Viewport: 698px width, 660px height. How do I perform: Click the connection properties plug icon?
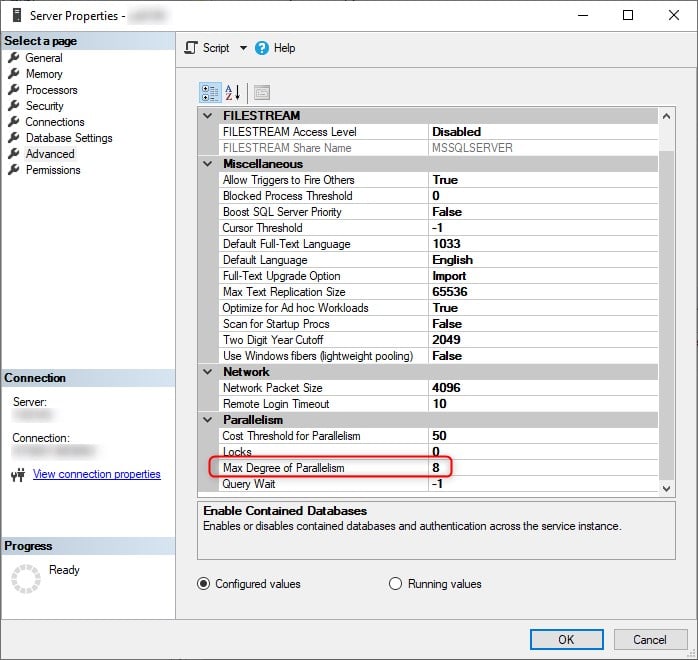[18, 475]
